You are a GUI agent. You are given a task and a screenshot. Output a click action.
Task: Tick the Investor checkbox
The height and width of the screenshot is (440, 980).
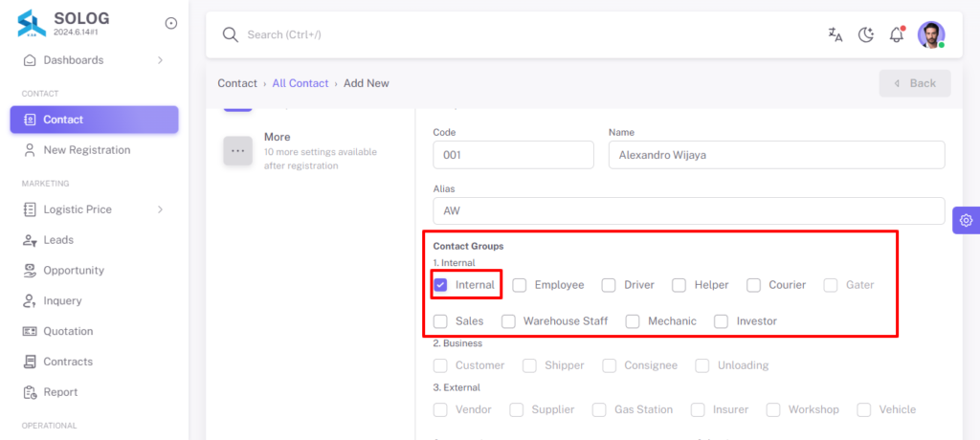[722, 321]
